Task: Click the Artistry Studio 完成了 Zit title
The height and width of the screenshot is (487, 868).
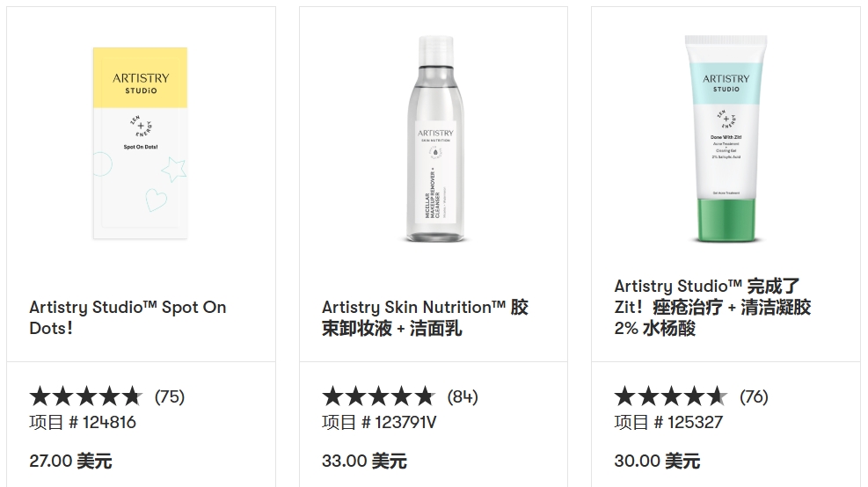Action: tap(712, 307)
